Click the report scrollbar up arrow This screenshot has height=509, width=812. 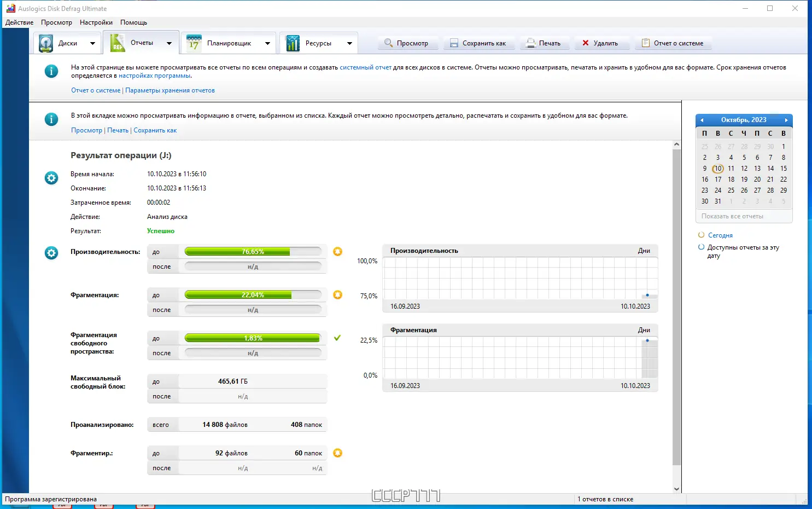tap(676, 144)
